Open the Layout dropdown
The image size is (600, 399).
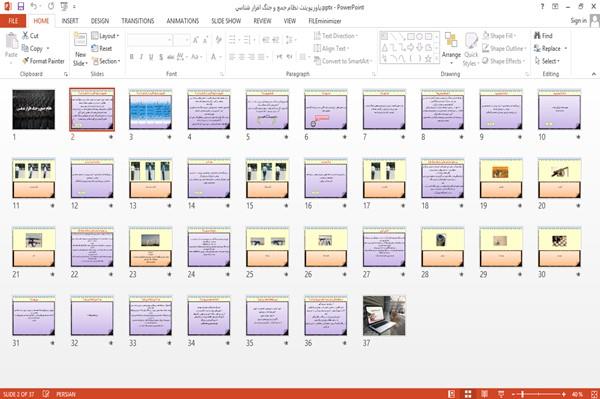[106, 36]
